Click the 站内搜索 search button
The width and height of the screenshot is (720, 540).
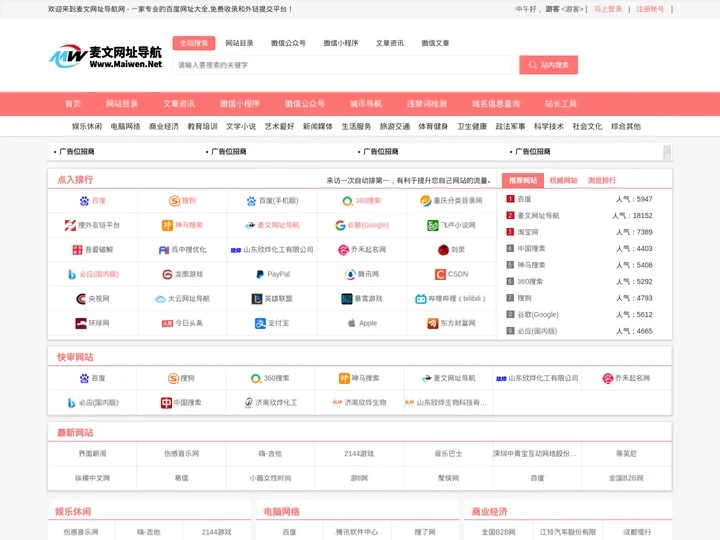click(548, 65)
